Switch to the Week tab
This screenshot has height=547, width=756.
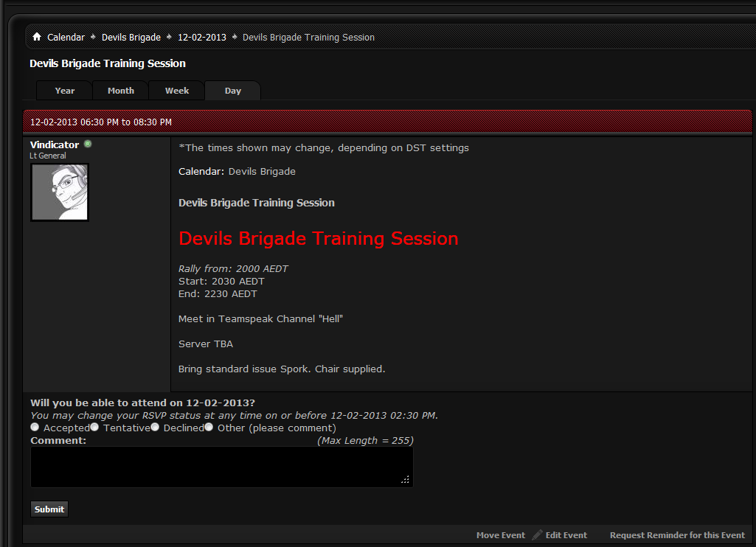(177, 91)
